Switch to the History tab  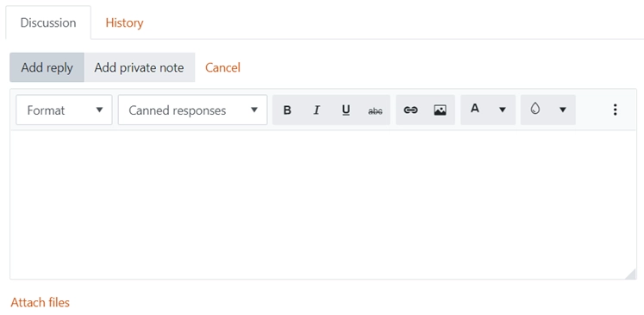point(124,22)
